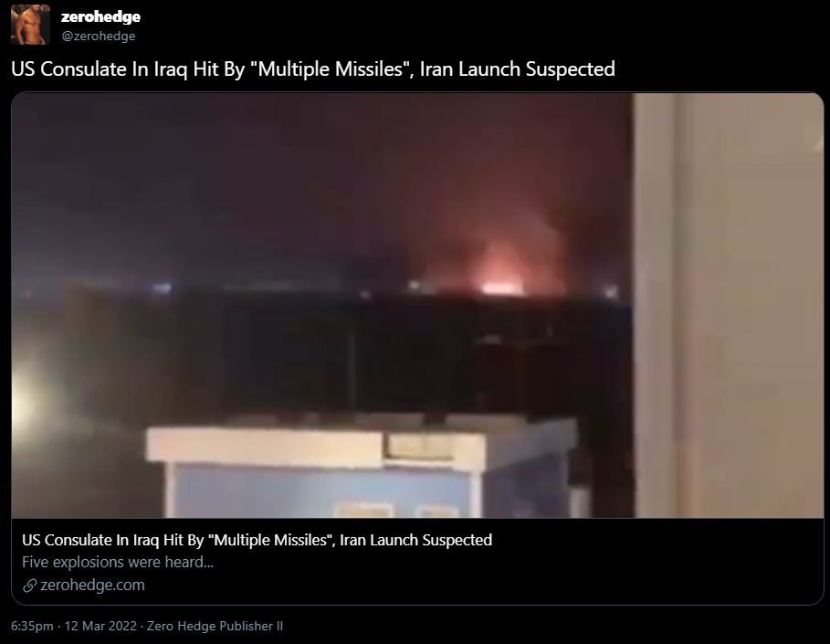
Task: Select the tweet headline text above the card
Action: (313, 69)
